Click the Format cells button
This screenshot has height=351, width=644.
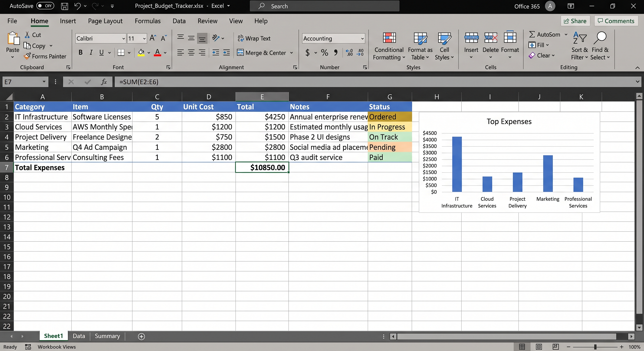[510, 45]
